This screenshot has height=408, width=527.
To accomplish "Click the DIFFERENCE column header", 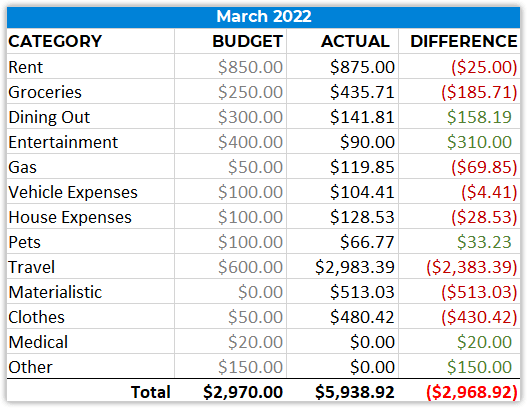I will pos(459,41).
